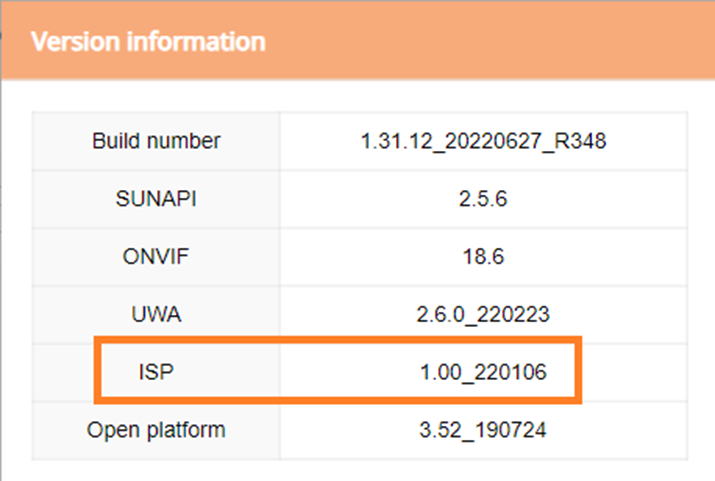Click the white margin left of Build number
This screenshot has height=481, width=715.
[x=17, y=141]
